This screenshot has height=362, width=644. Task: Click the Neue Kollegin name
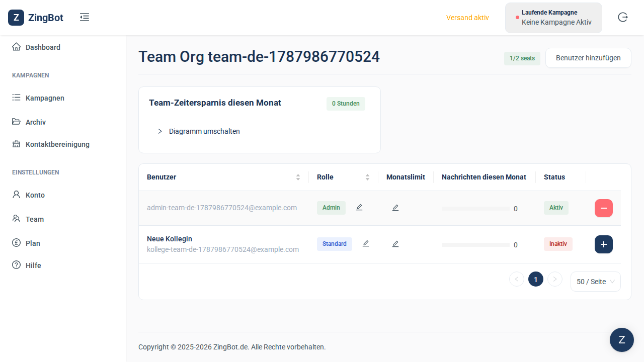[x=170, y=239]
